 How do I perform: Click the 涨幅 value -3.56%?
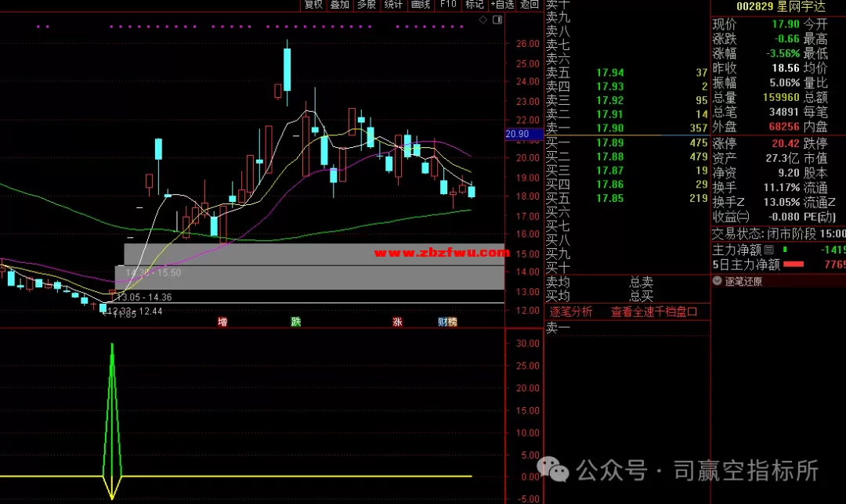click(x=783, y=53)
